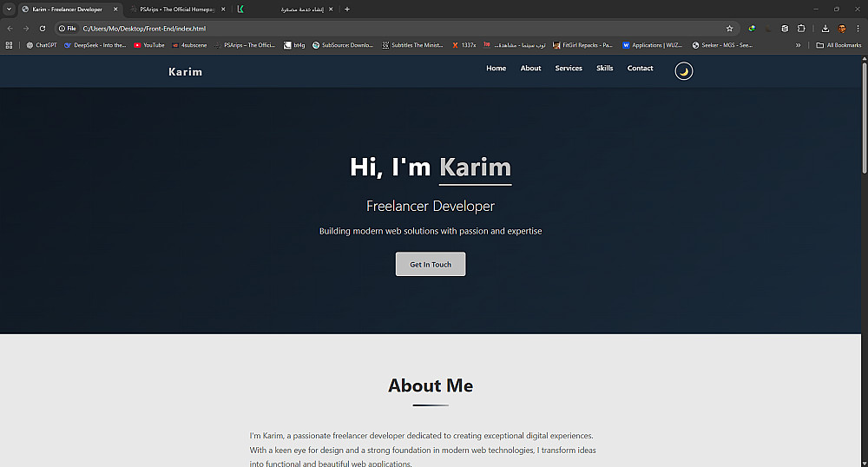Click the dark moon extension icon in the browser toolbar
This screenshot has width=868, height=467.
coord(768,29)
